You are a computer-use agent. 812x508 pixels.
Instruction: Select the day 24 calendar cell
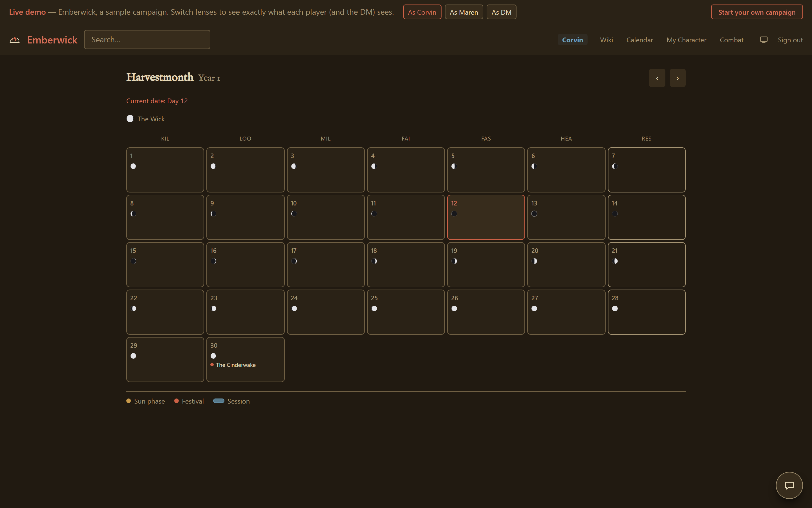click(325, 312)
